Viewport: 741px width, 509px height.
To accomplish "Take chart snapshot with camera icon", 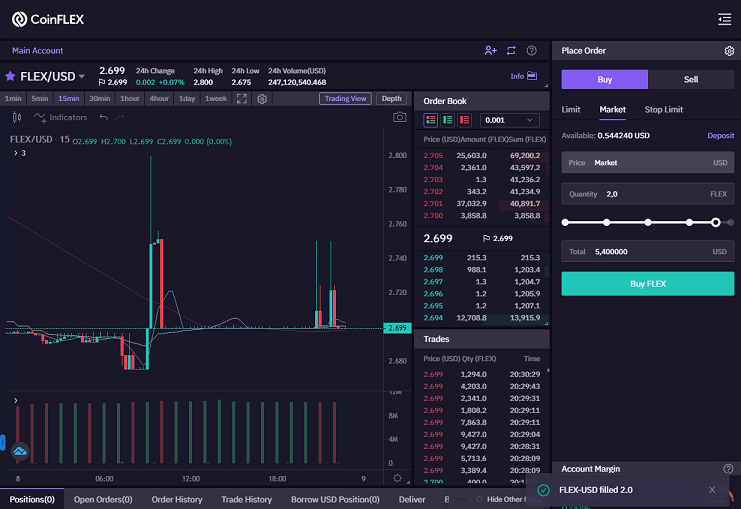I will (x=399, y=117).
